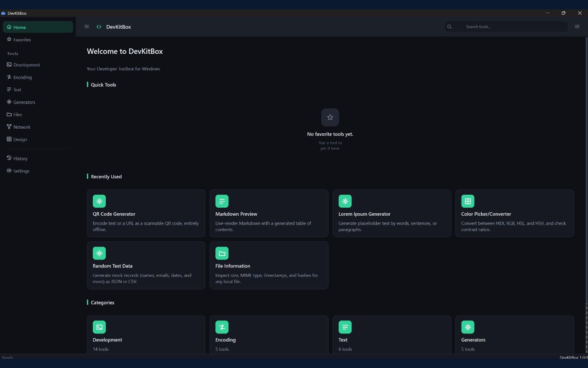The height and width of the screenshot is (368, 588).
Task: Click the Text lines icon in sidebar
Action: coord(9,89)
